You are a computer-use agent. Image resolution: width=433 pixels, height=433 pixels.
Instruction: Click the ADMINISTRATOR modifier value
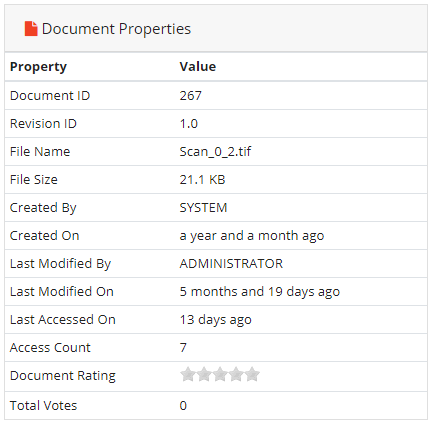click(x=231, y=264)
